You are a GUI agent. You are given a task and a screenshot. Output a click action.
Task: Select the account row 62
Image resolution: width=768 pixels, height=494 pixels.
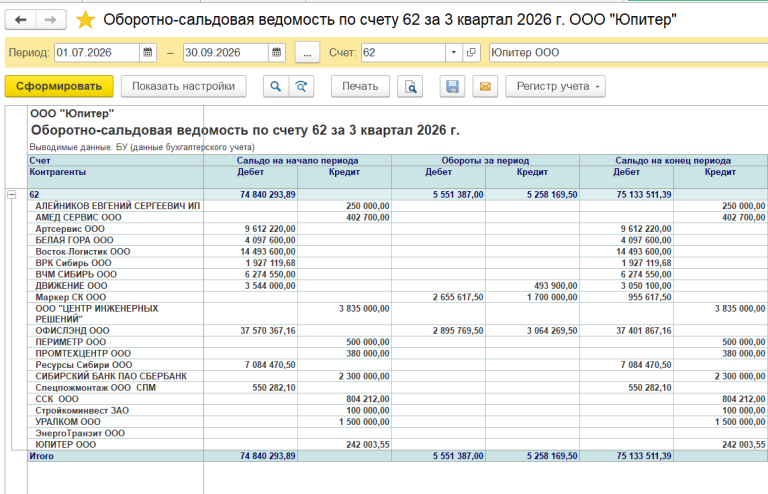point(398,194)
